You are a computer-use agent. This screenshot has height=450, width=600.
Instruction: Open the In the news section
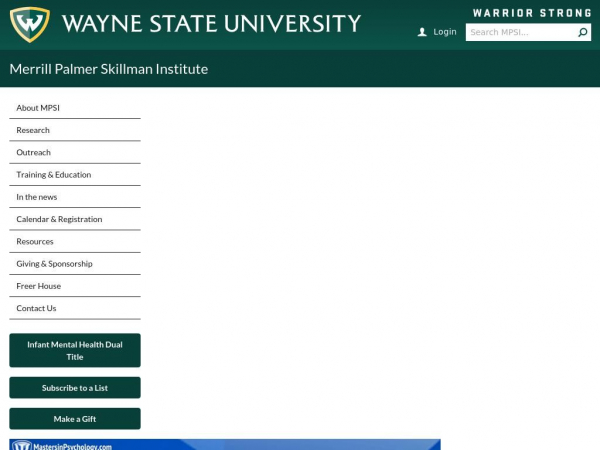75,197
